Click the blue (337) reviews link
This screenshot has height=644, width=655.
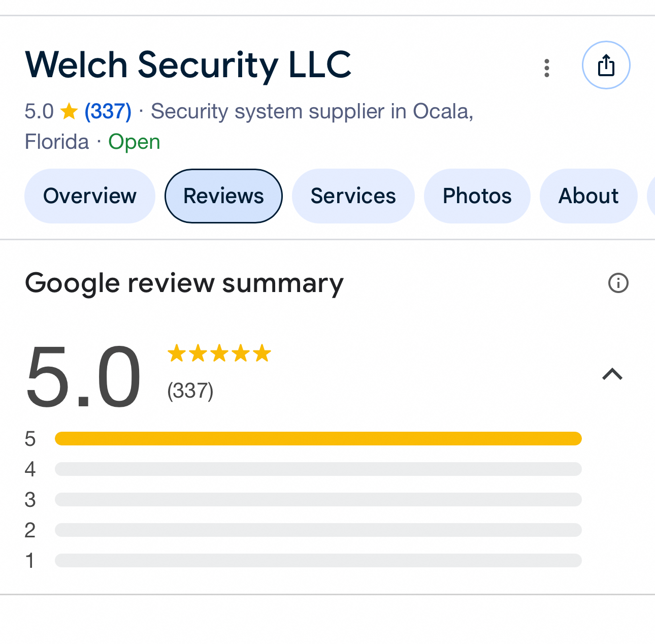click(108, 111)
